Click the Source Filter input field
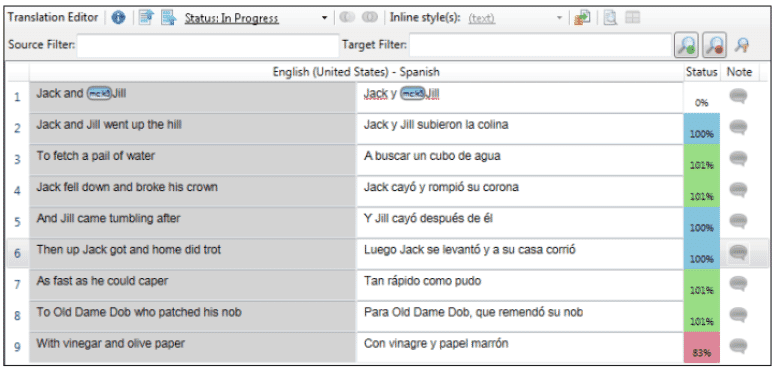 [208, 45]
